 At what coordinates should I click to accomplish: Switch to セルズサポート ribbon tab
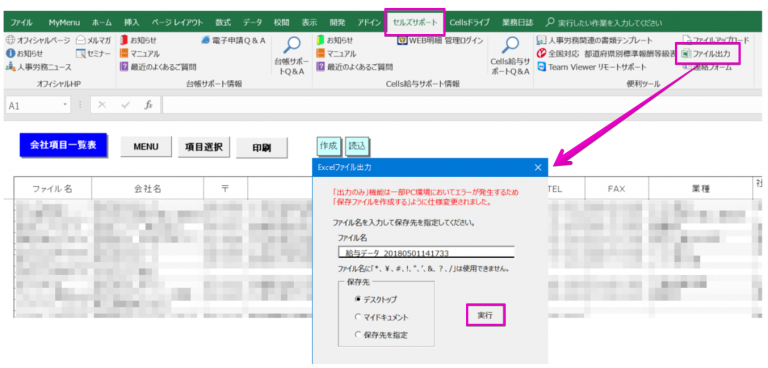coord(415,23)
